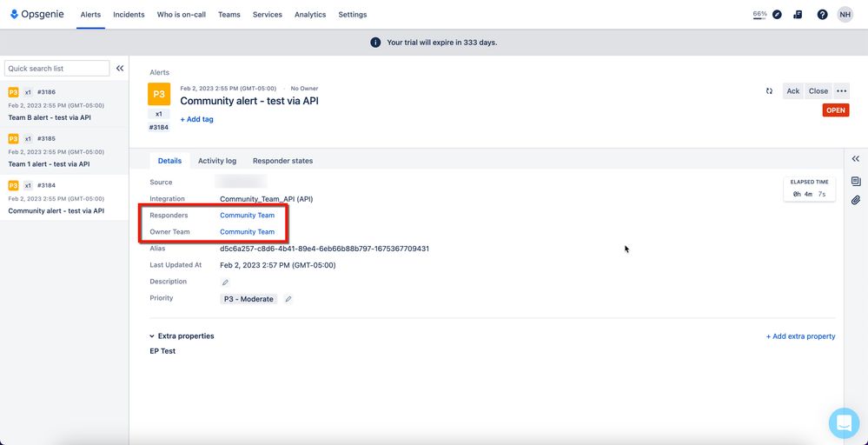Screen dimensions: 868x445
Task: Close the alert using Close button
Action: [818, 90]
